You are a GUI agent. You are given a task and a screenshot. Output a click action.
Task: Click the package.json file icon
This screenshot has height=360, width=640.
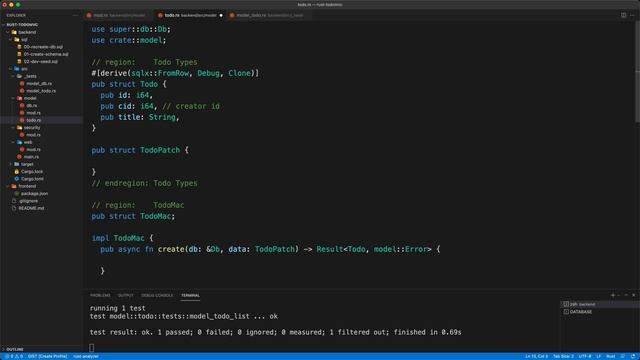(17, 193)
